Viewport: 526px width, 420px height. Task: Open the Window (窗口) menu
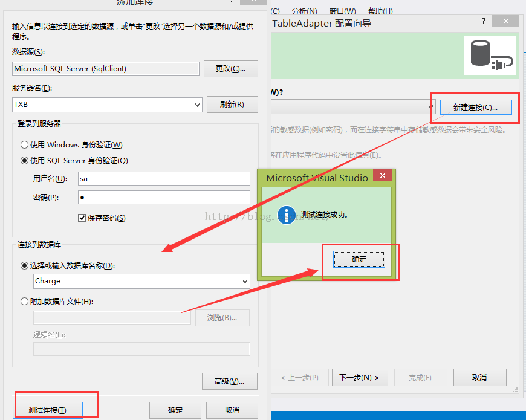click(x=342, y=11)
